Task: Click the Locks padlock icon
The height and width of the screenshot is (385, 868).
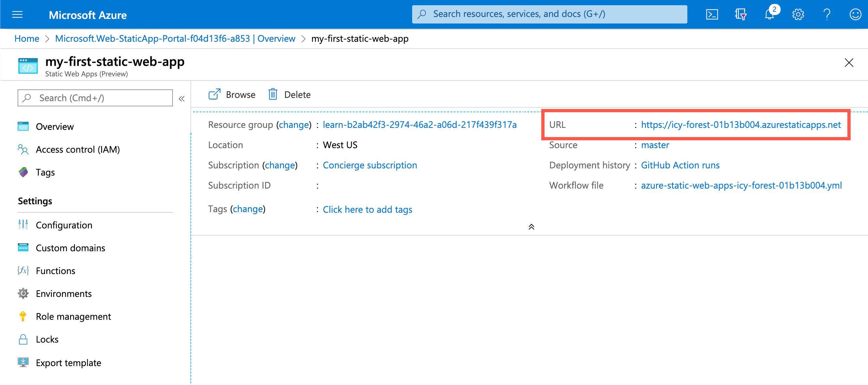Action: pos(23,340)
